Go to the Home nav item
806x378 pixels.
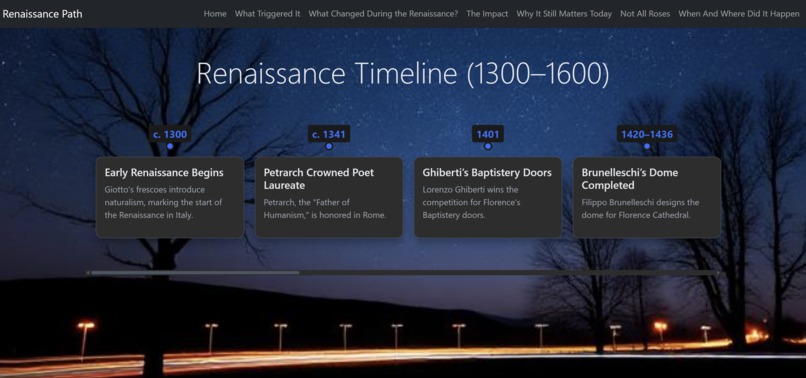[215, 14]
